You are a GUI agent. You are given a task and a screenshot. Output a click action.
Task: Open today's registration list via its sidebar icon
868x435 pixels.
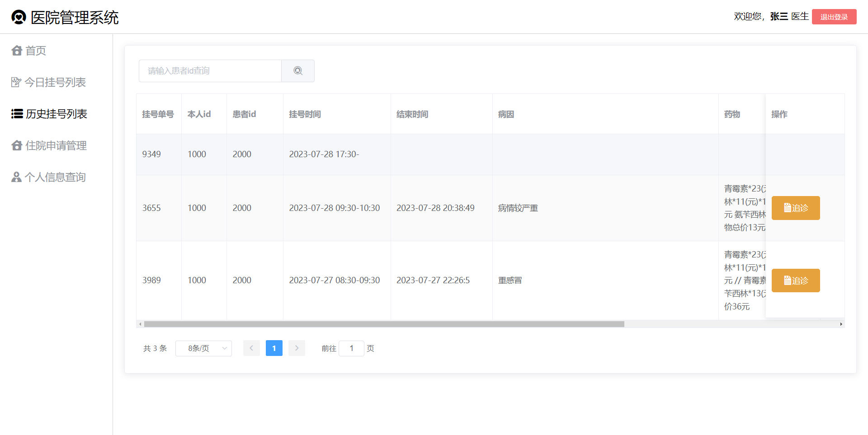[16, 82]
